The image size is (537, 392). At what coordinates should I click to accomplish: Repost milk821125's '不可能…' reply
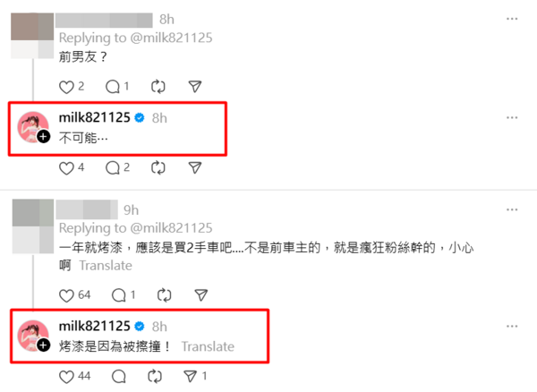point(158,167)
